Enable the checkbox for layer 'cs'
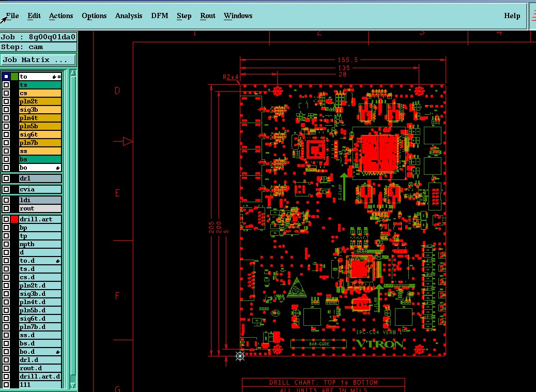536x392 pixels. pyautogui.click(x=6, y=93)
